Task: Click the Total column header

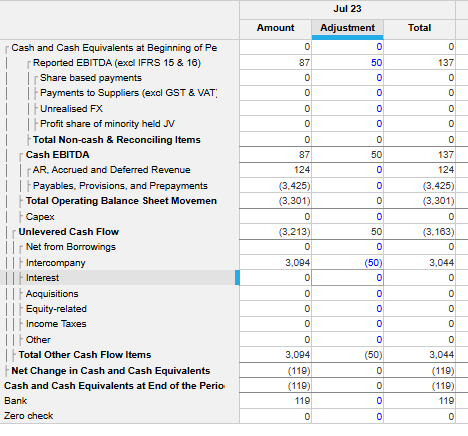Action: [419, 28]
